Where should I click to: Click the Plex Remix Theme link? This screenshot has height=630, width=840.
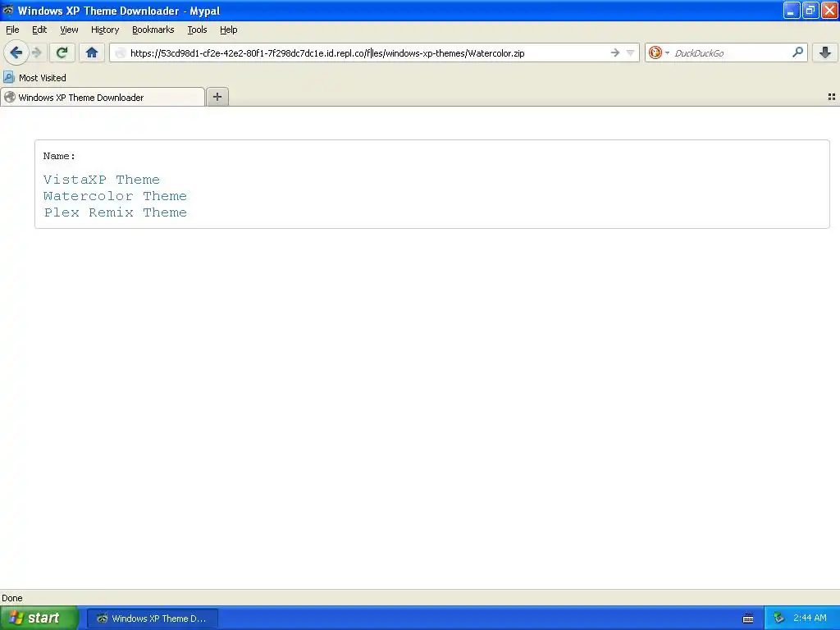click(115, 212)
